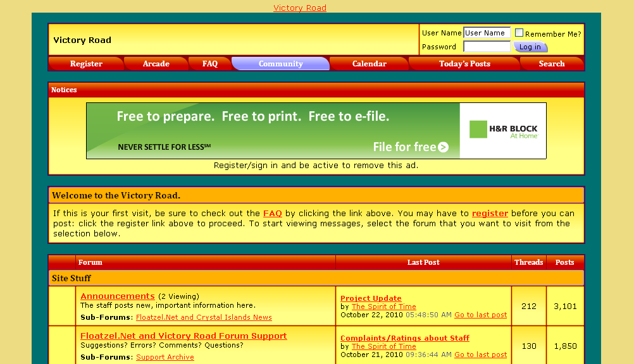Open the Project Update last post thread

371,298
